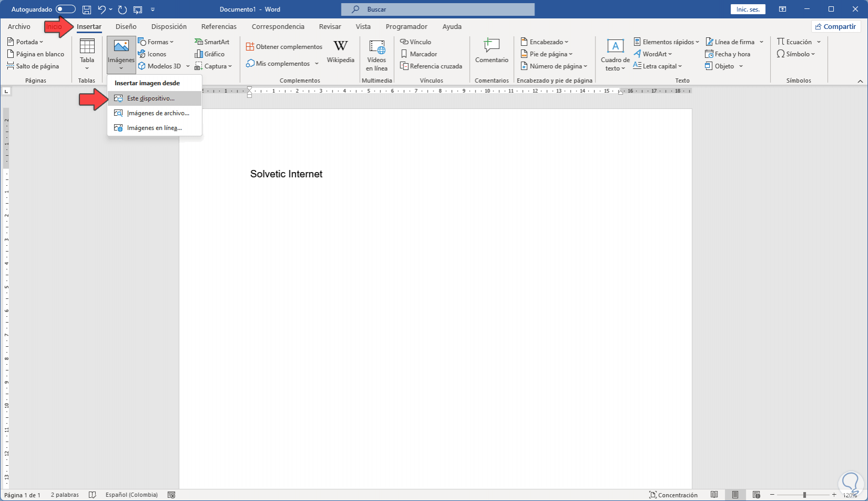This screenshot has width=868, height=501.
Task: Add a Comentario to the document
Action: pyautogui.click(x=491, y=51)
